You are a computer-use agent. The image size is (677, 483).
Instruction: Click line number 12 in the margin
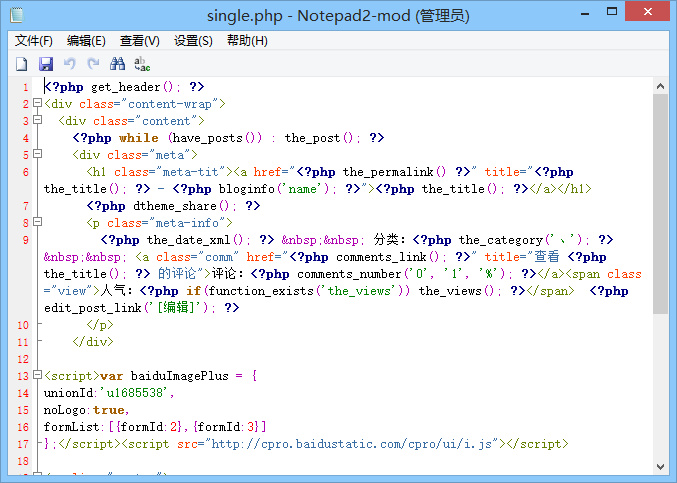pyautogui.click(x=23, y=359)
